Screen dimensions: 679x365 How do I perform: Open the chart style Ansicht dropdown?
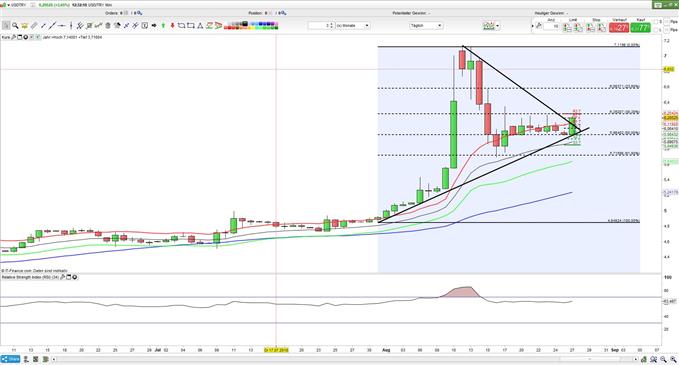tap(491, 26)
